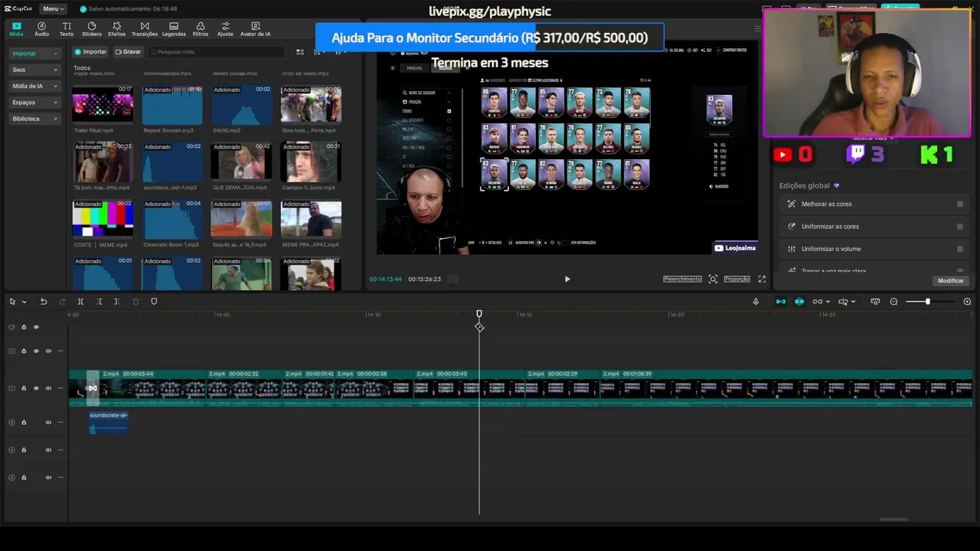
Task: Click the soundscrate audio track's note icon
Action: click(x=11, y=422)
